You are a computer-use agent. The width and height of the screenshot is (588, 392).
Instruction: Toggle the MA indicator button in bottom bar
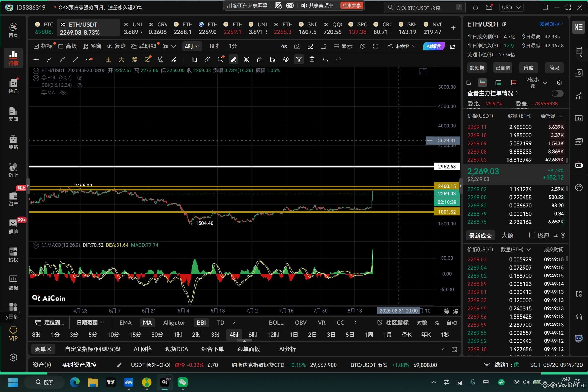point(147,323)
